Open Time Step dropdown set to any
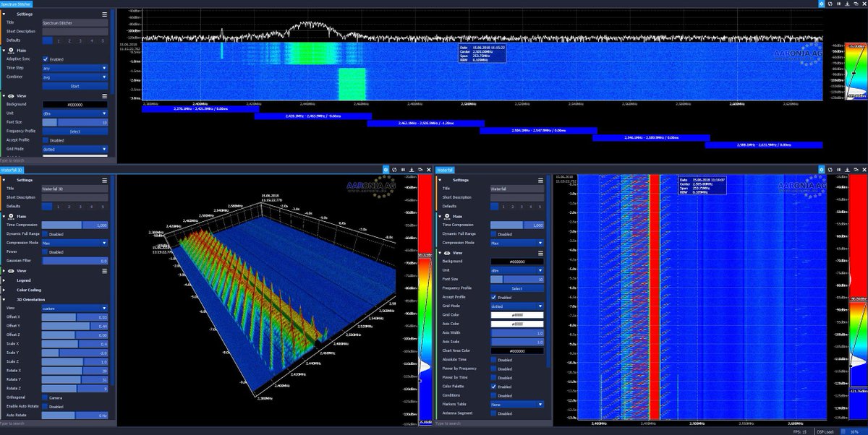Image resolution: width=868 pixels, height=435 pixels. [75, 68]
